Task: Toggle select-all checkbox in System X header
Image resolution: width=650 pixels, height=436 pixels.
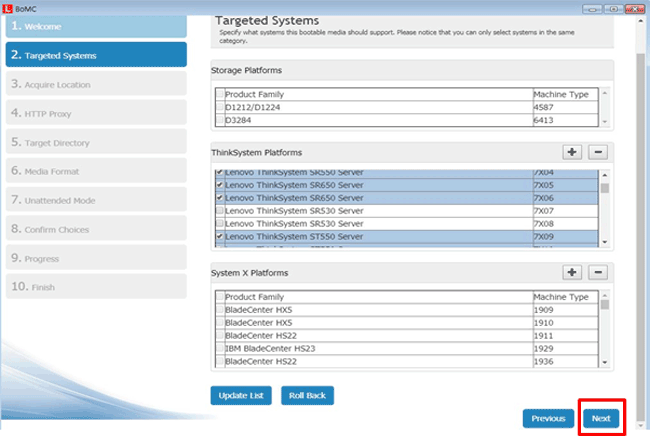Action: pos(220,297)
